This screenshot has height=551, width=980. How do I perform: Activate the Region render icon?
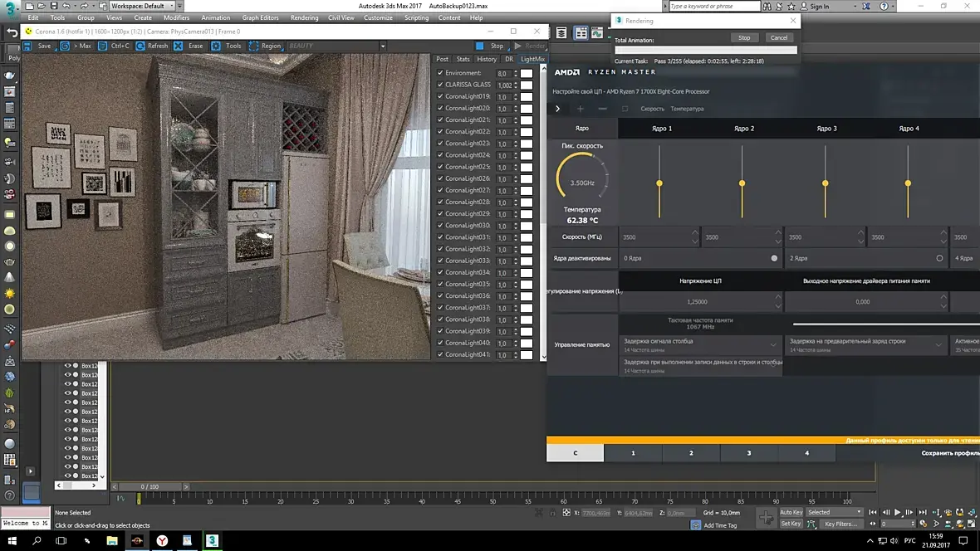click(x=253, y=46)
